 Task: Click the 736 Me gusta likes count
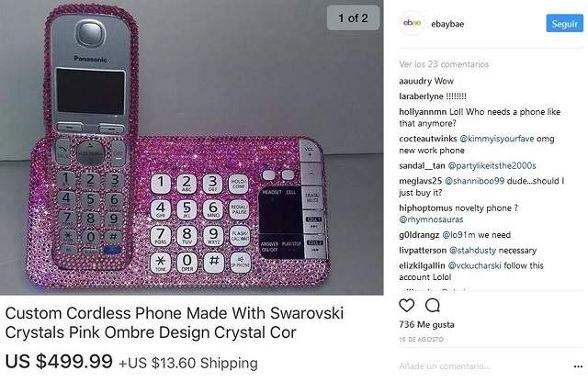426,325
